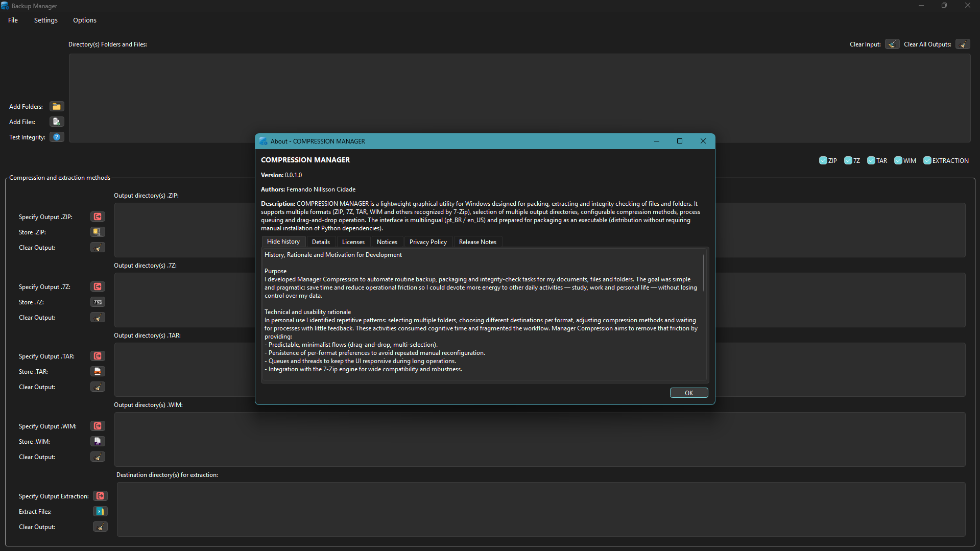This screenshot has height=551, width=980.
Task: Click the Add Folders icon button
Action: click(57, 106)
